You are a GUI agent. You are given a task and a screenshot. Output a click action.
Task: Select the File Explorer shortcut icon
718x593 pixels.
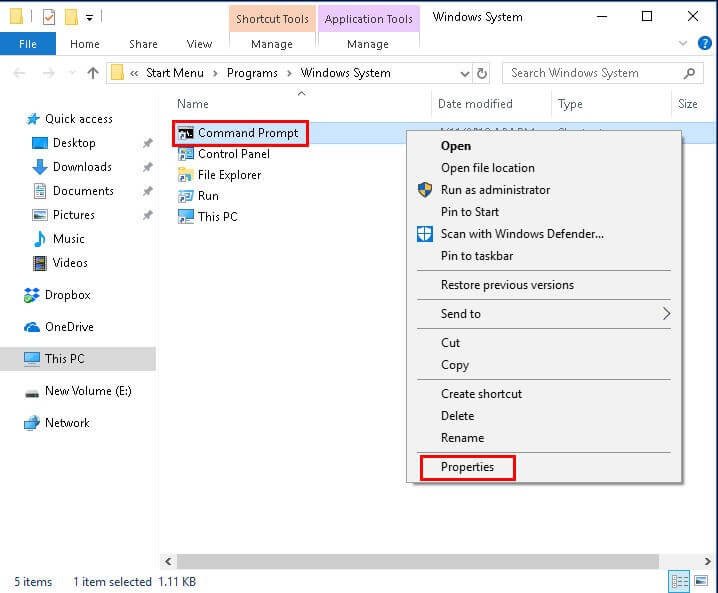185,175
